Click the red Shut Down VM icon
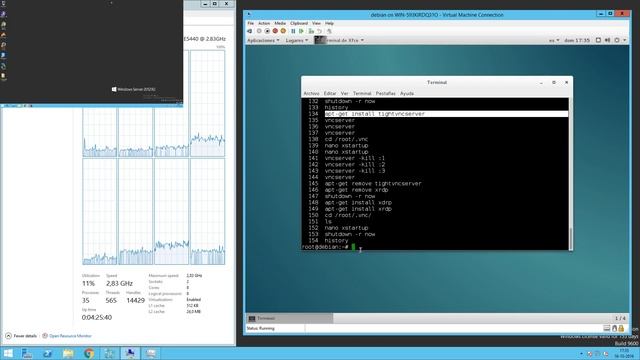Image resolution: width=640 pixels, height=360 pixels. click(x=275, y=31)
